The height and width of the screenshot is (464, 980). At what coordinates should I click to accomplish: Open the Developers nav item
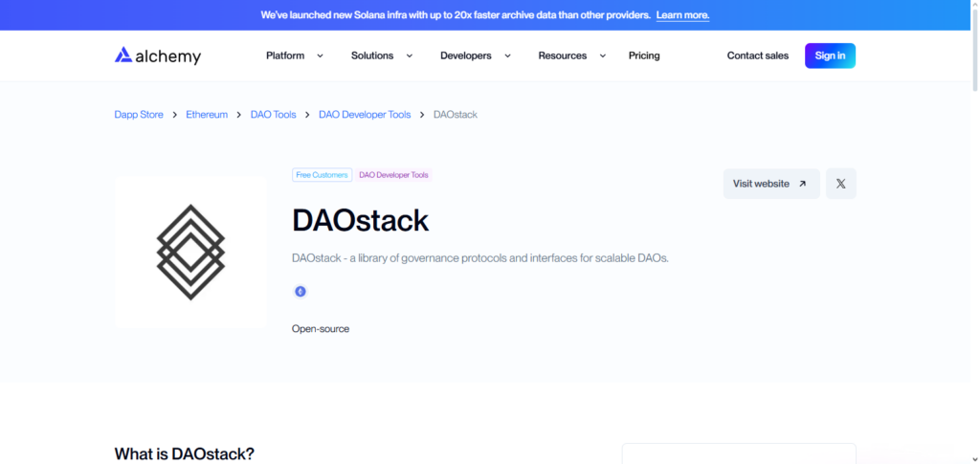466,55
